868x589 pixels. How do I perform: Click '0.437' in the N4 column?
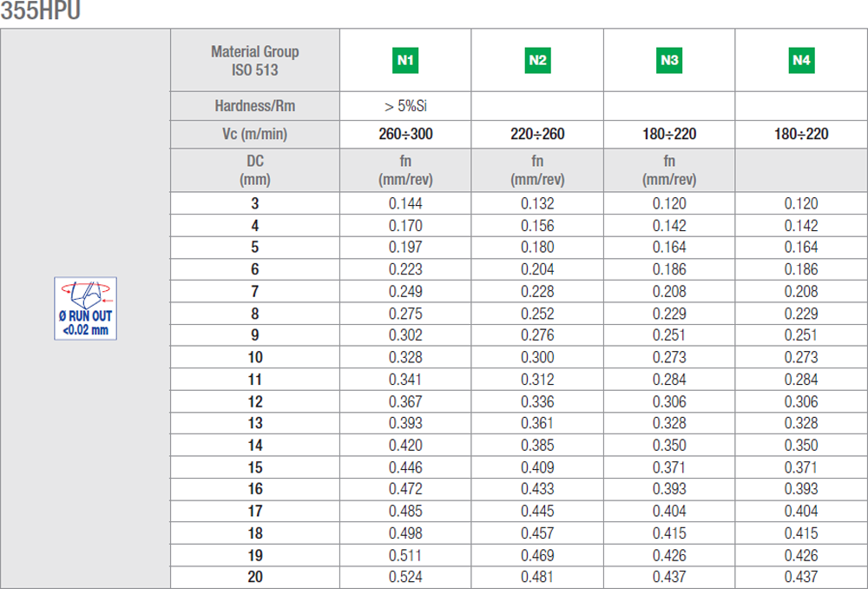point(801,577)
